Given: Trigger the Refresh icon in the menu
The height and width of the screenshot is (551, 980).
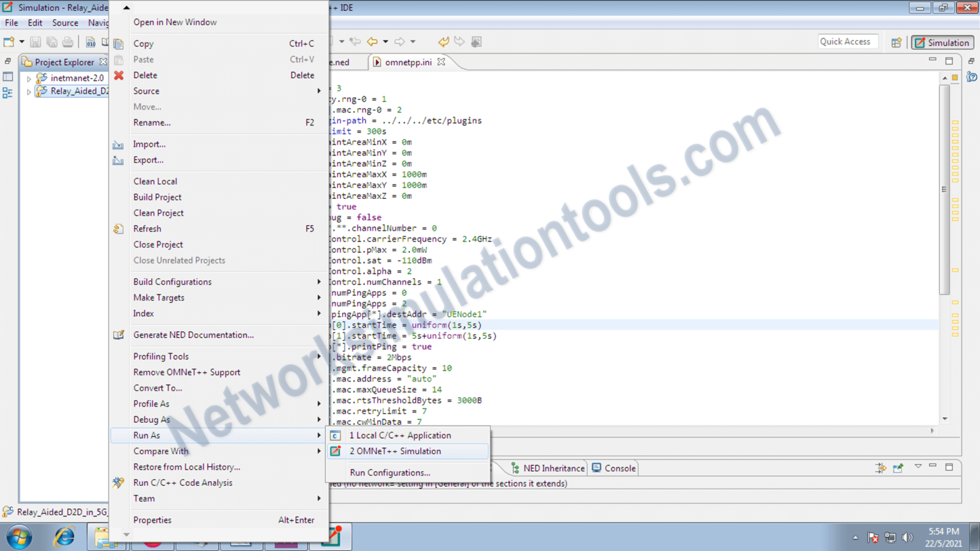Looking at the screenshot, I should [x=119, y=228].
